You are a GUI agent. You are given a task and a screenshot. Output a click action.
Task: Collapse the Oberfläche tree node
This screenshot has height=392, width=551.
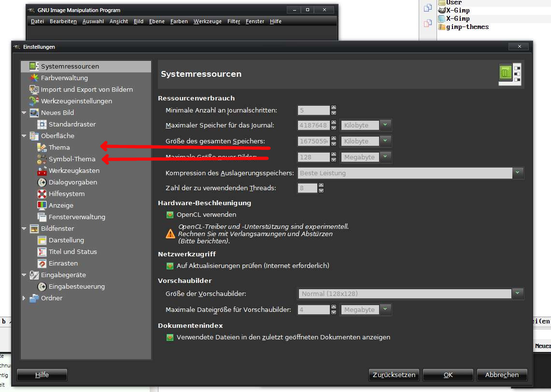(x=24, y=136)
